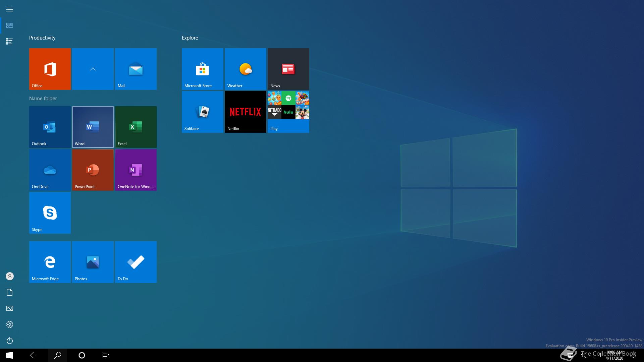Click the network status tray icon
Image resolution: width=644 pixels, height=362 pixels.
(x=570, y=355)
